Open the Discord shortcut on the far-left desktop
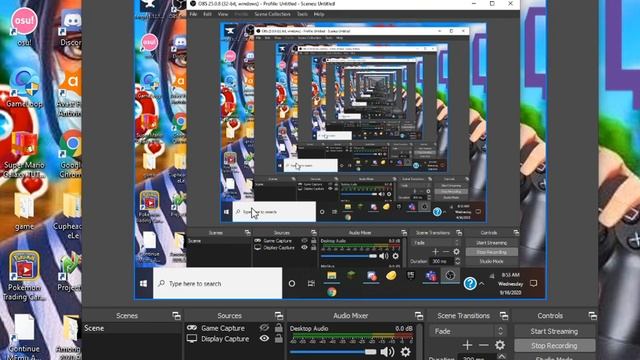This screenshot has height=360, width=640. (72, 26)
